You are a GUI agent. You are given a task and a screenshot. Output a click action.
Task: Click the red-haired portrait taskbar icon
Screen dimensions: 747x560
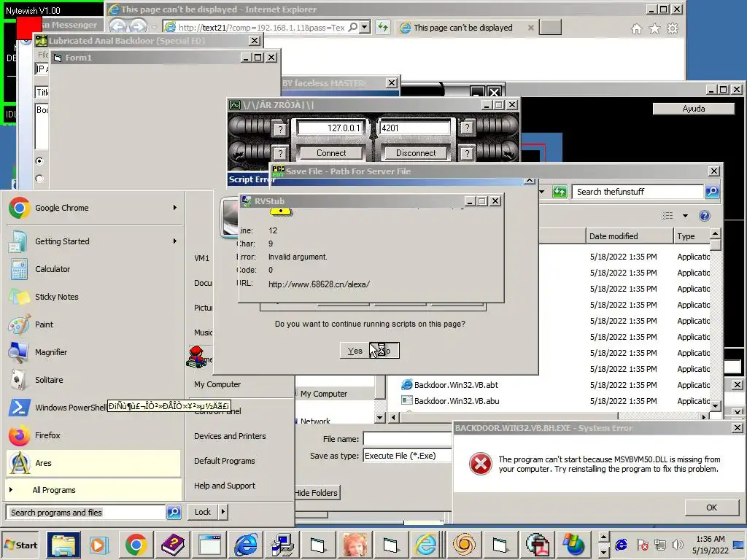355,544
